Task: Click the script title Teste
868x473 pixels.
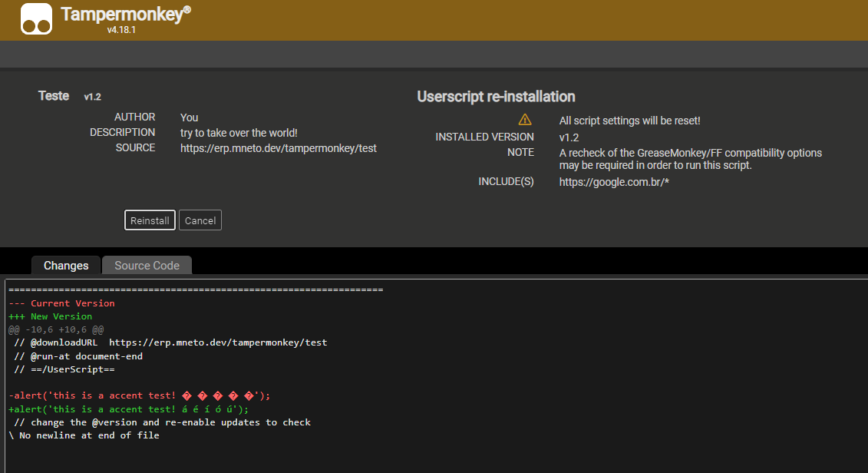Action: tap(53, 95)
